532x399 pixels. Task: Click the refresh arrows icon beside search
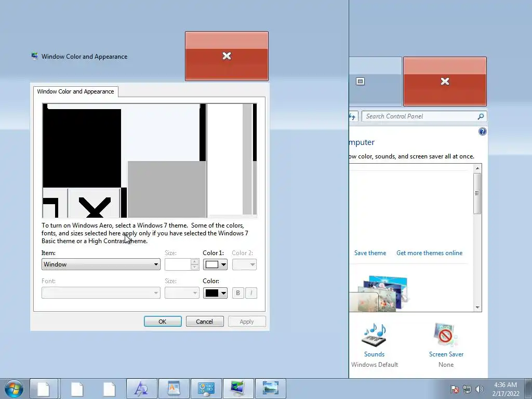tap(353, 117)
